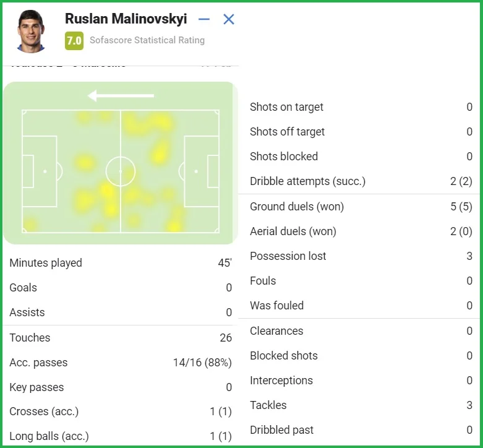Click the Acc. passes 14/16 value
Image resolution: width=483 pixels, height=448 pixels.
click(202, 363)
